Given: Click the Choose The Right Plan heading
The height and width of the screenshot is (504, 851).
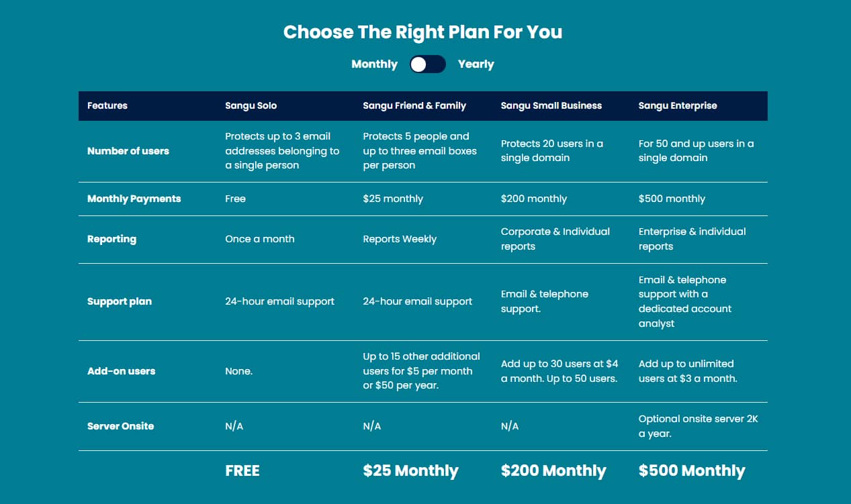Looking at the screenshot, I should coord(422,32).
